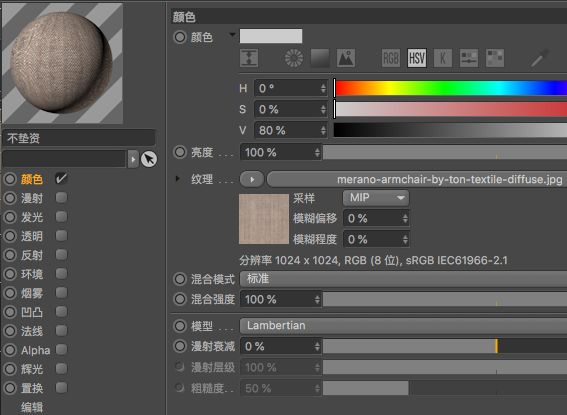Switch color sliders to HSV mode

click(x=417, y=58)
